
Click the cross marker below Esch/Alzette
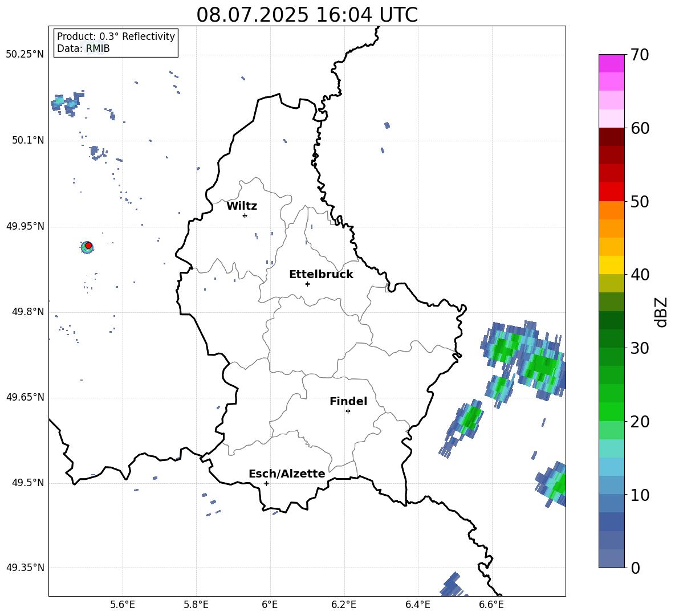pyautogui.click(x=266, y=483)
